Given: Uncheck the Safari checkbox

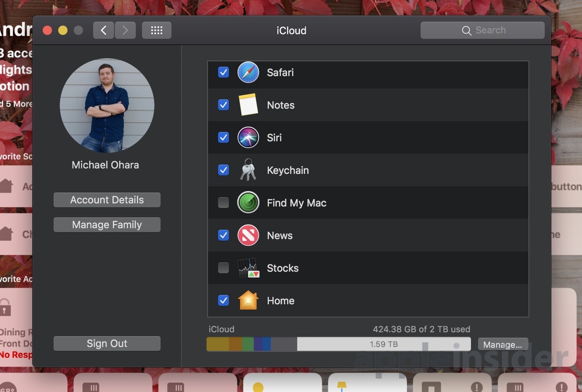Looking at the screenshot, I should tap(224, 72).
